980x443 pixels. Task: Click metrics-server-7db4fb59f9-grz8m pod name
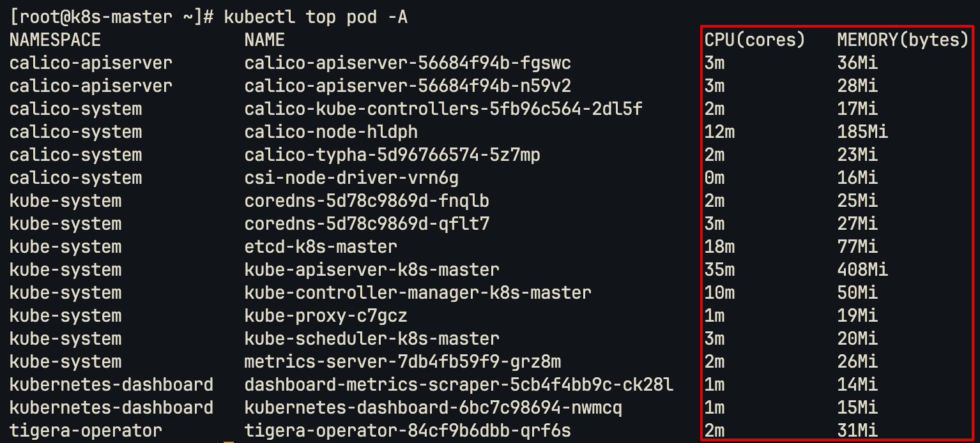click(x=402, y=362)
